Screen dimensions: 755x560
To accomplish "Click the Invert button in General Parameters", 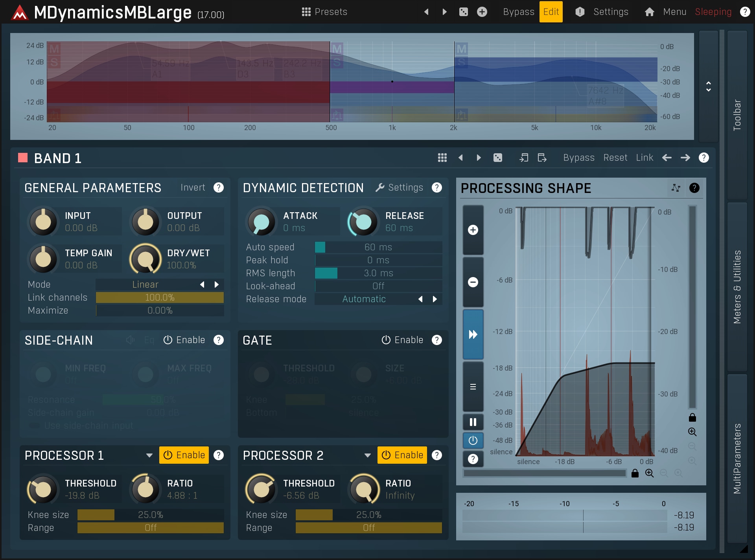I will click(x=193, y=187).
